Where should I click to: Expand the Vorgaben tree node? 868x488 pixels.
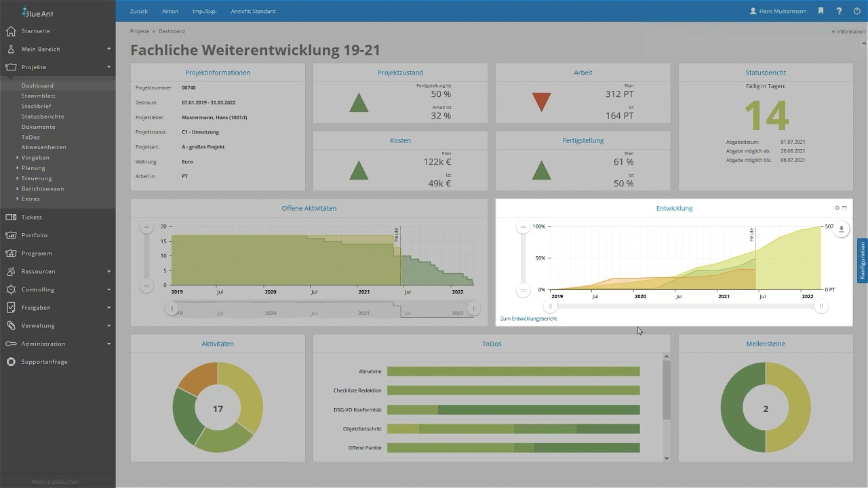click(x=18, y=157)
